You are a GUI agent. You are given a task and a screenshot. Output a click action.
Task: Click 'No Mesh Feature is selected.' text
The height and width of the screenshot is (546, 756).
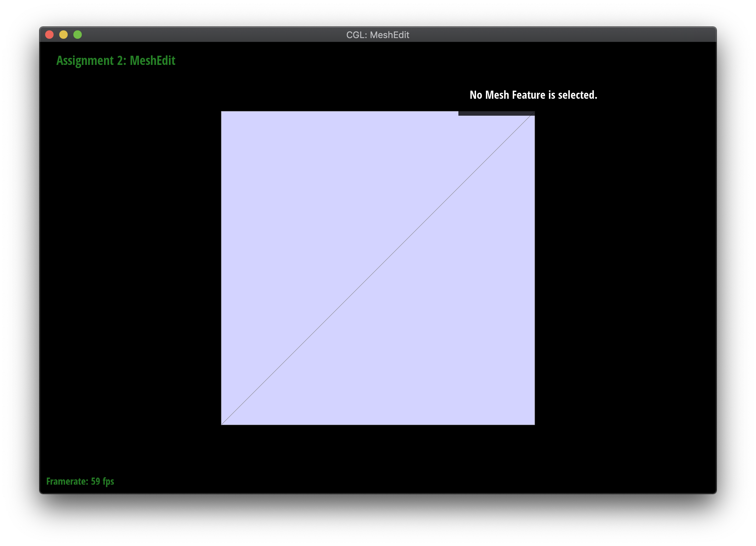(534, 95)
